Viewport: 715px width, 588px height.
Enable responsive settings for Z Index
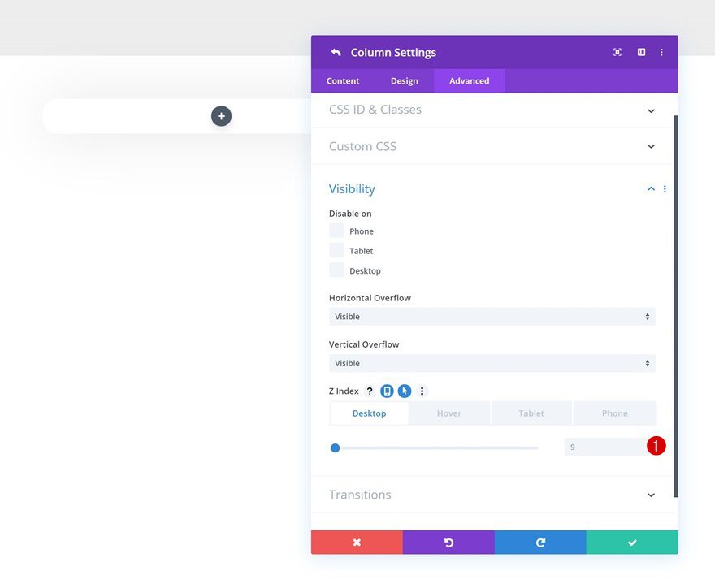pyautogui.click(x=387, y=391)
